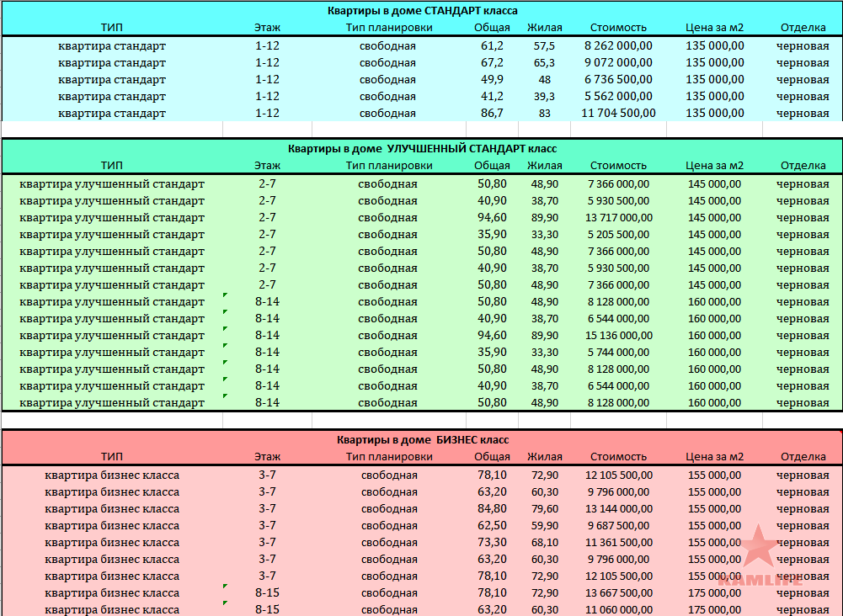This screenshot has height=616, width=843.
Task: Select the Цена за м2 header in business table
Action: tap(714, 456)
